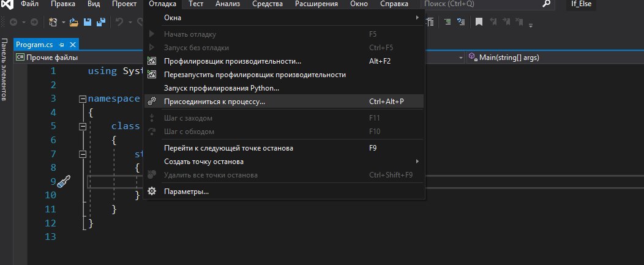Choose Шаг с заходом menu item

point(284,118)
